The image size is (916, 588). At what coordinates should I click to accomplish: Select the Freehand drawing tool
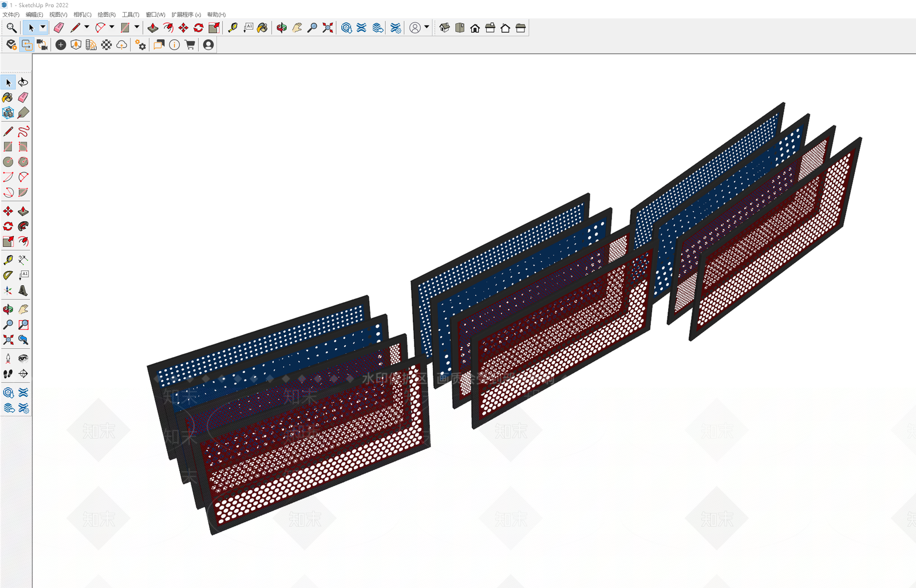[x=23, y=132]
